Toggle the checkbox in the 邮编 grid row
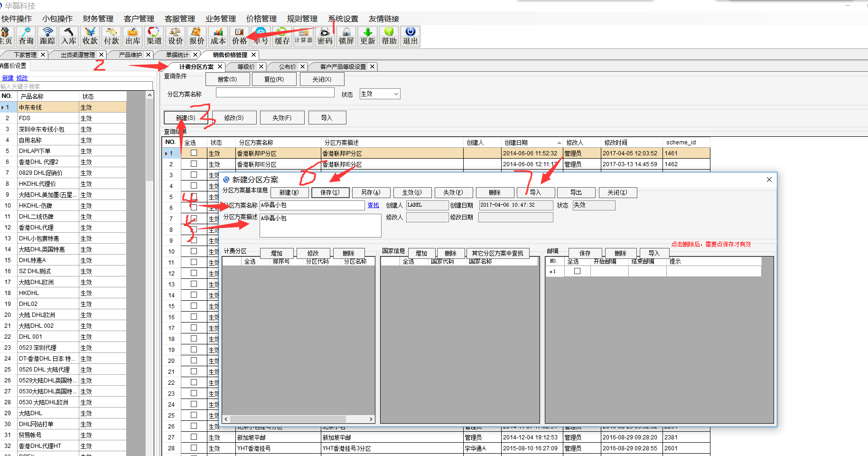Image resolution: width=868 pixels, height=456 pixels. click(577, 271)
